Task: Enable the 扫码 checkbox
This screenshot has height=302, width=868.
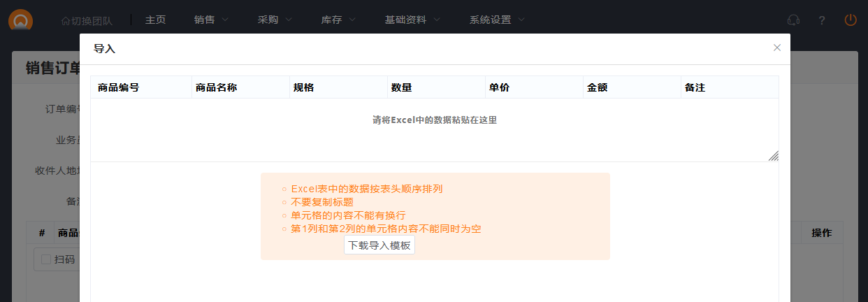Action: pos(46,259)
